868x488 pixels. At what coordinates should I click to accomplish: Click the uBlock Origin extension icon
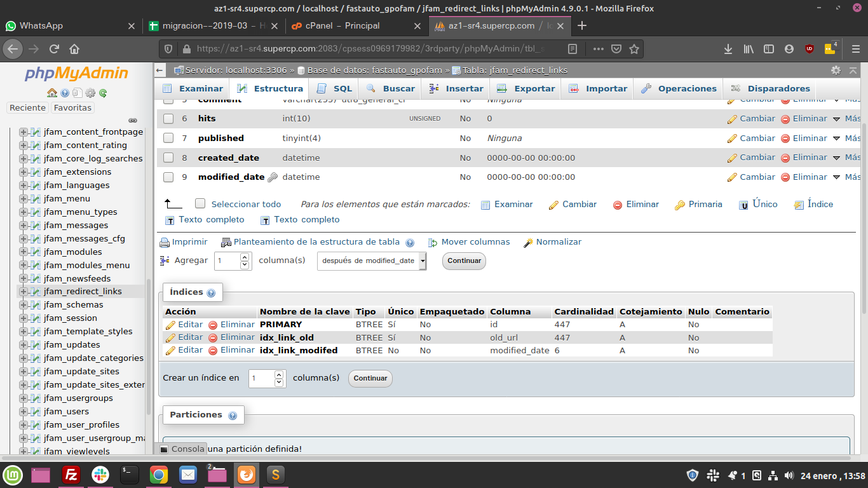click(x=809, y=49)
